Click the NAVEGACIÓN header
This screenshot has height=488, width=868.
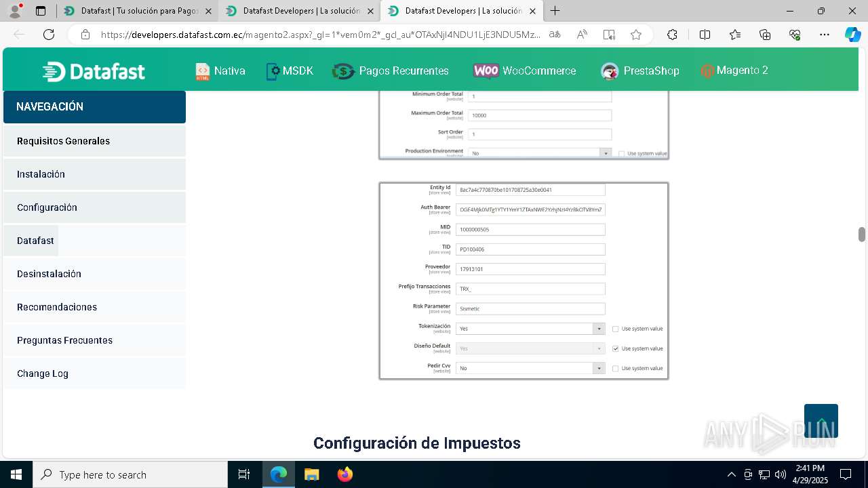pos(94,107)
